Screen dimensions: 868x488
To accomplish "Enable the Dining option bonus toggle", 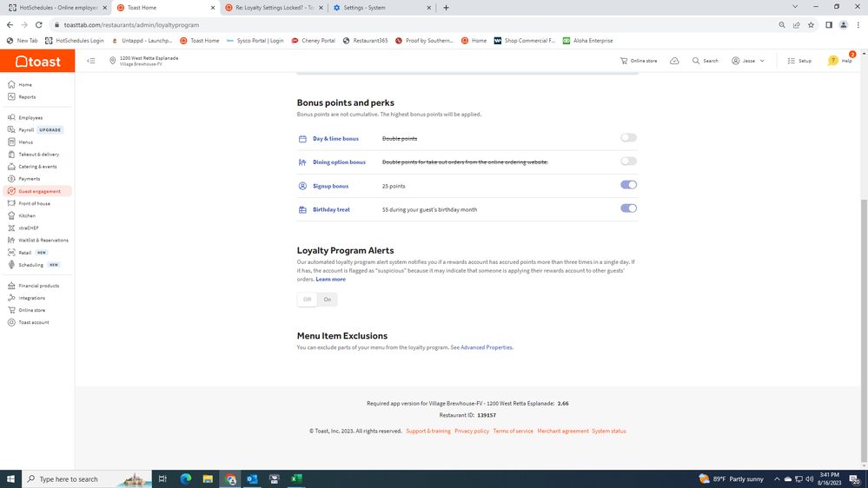I will (x=628, y=162).
